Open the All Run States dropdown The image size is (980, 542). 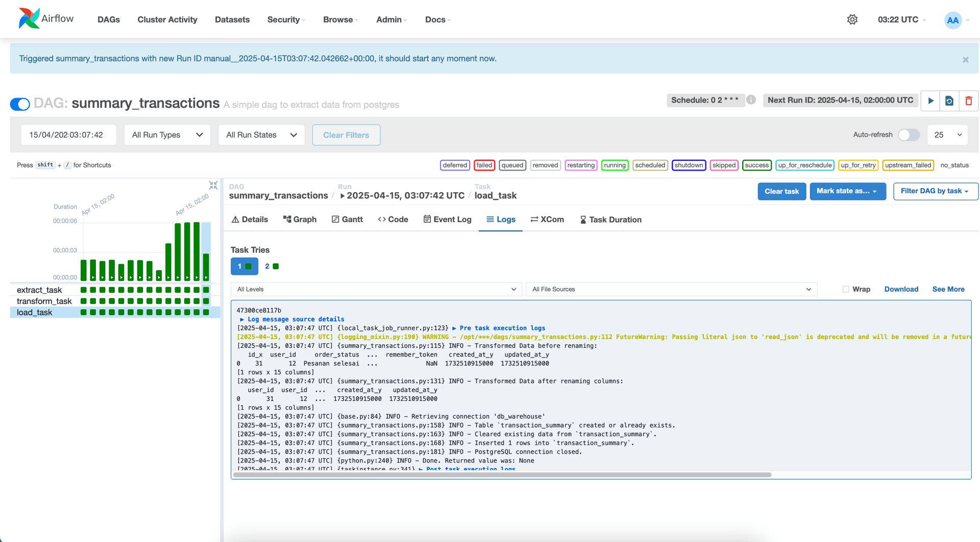(261, 135)
